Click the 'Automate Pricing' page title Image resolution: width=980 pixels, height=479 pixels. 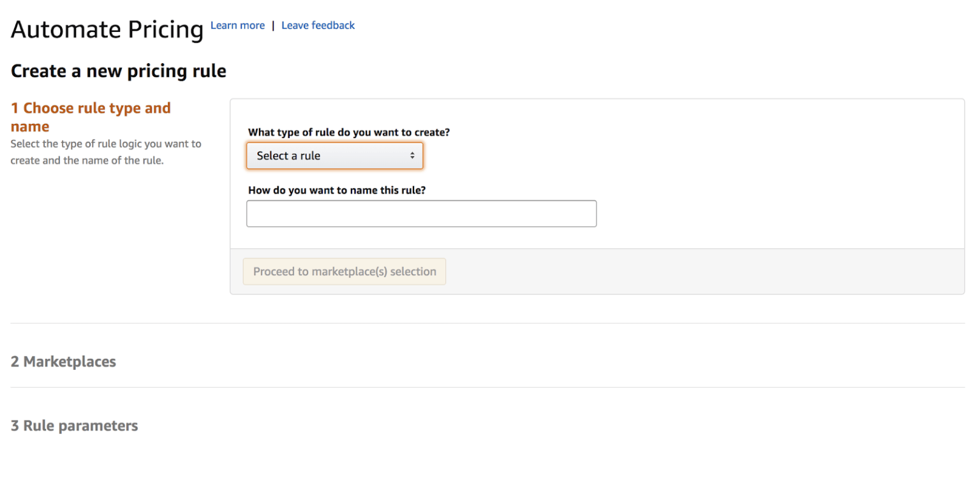[107, 29]
